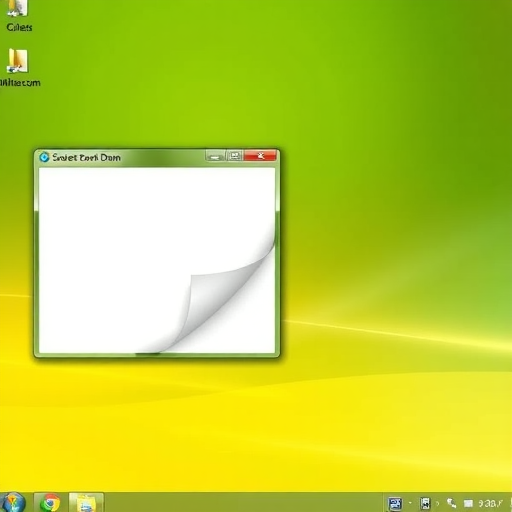The image size is (512, 512).
Task: Expand the small tray arrow after blue icon
Action: tap(410, 503)
